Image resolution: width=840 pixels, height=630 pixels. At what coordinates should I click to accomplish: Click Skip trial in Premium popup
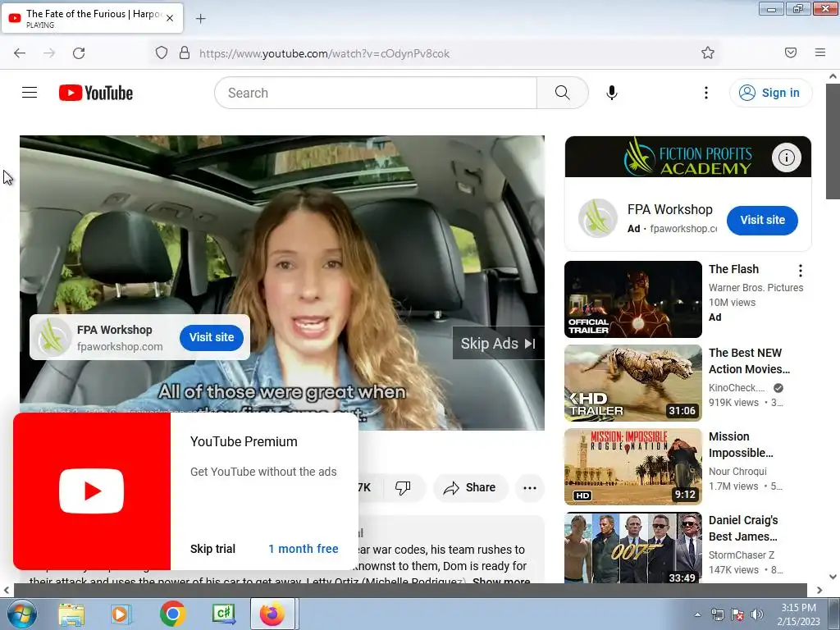[212, 549]
